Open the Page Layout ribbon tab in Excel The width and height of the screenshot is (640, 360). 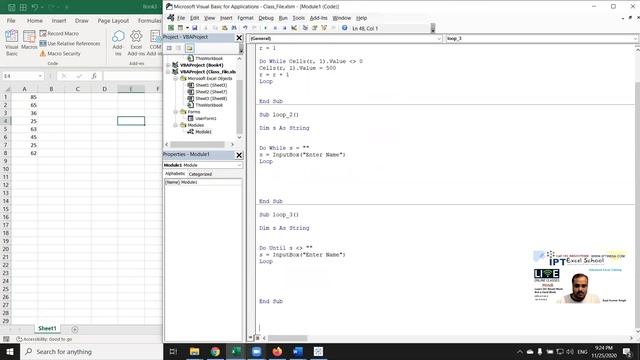point(113,20)
